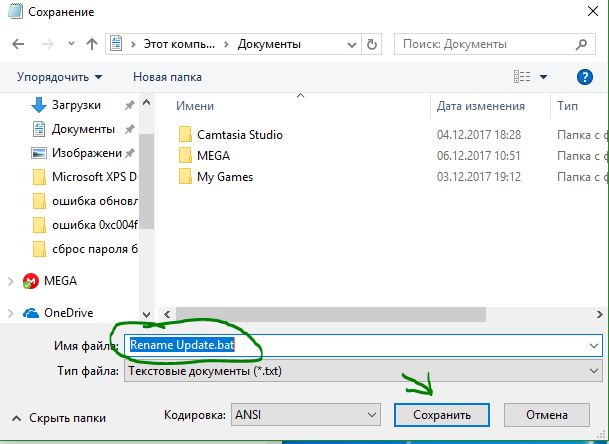This screenshot has width=609, height=444.
Task: Click the Notepad icon in title bar
Action: [15, 11]
